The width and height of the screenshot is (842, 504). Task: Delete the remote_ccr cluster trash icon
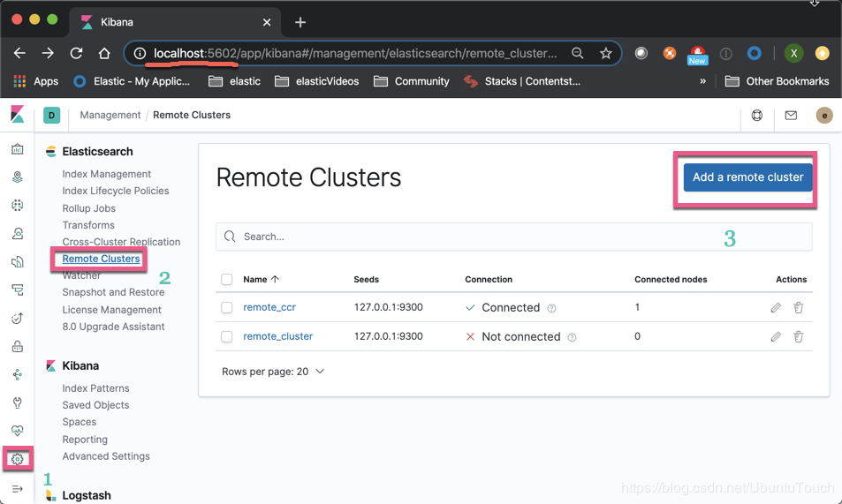click(x=799, y=307)
